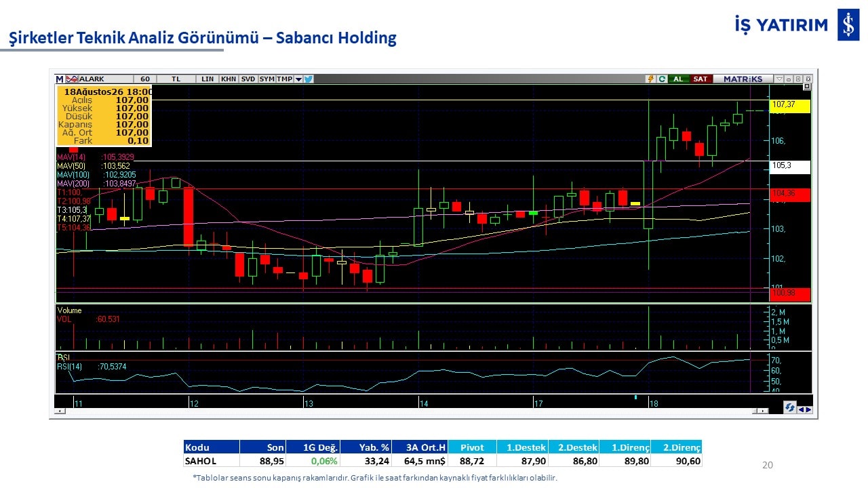Toggle LIN linear scale button
Viewport: 868px width, 488px height.
[208, 79]
